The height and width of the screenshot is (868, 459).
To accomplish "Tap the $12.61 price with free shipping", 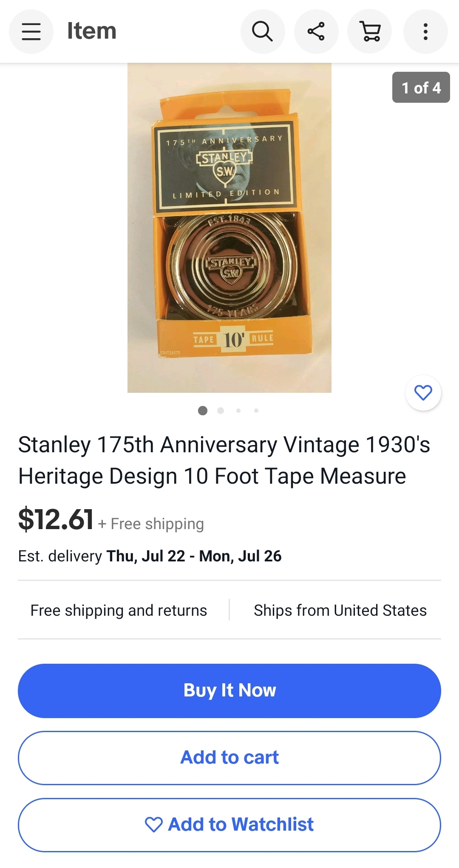I will (x=111, y=520).
